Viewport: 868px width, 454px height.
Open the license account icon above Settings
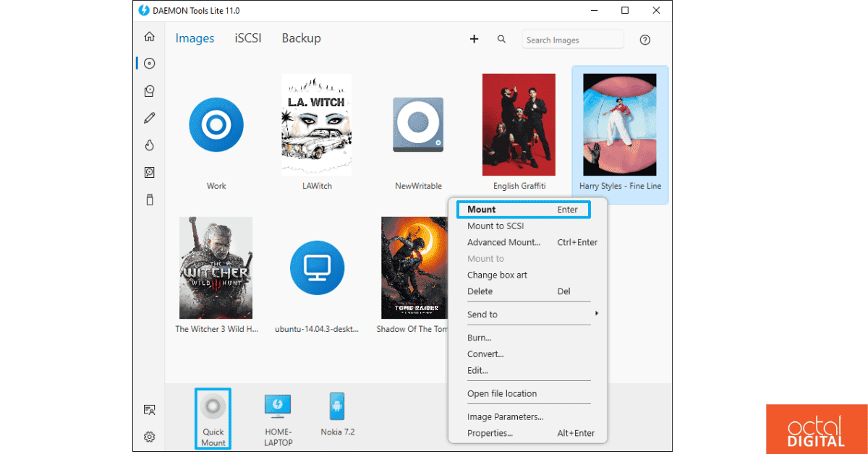pyautogui.click(x=149, y=409)
